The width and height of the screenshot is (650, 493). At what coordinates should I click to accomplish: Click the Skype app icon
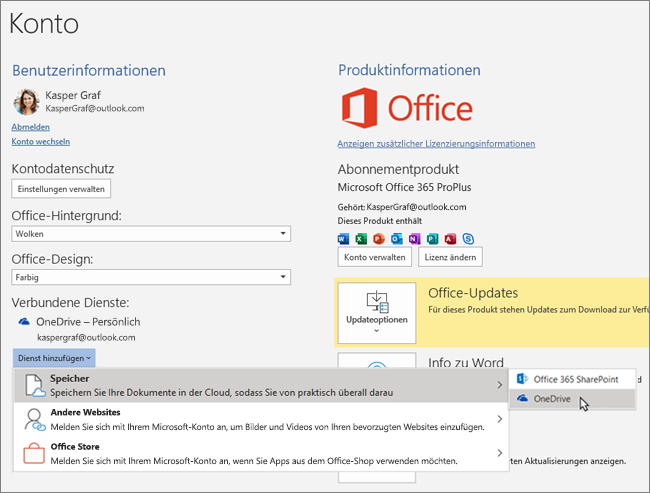(x=468, y=239)
